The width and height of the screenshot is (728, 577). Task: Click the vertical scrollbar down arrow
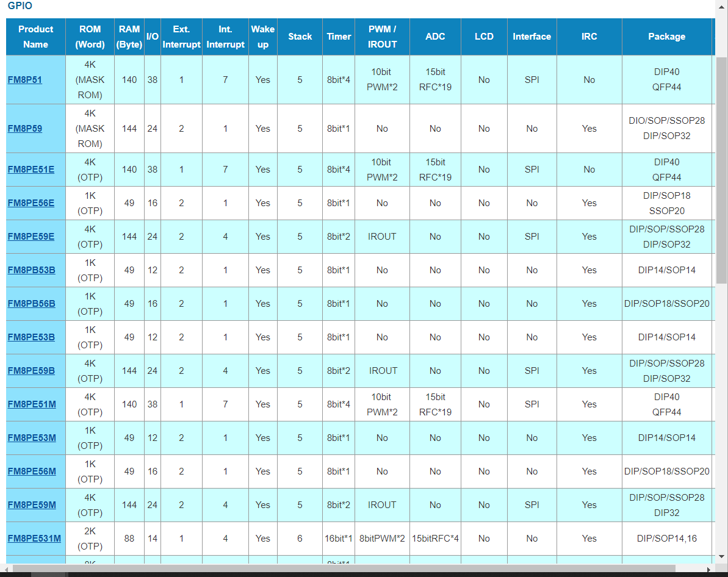pos(721,557)
